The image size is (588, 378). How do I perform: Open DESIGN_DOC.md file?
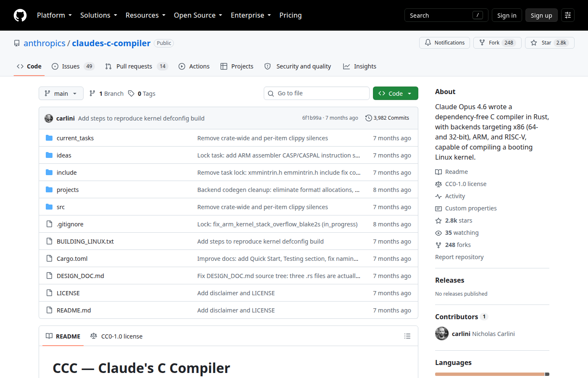[x=80, y=276]
